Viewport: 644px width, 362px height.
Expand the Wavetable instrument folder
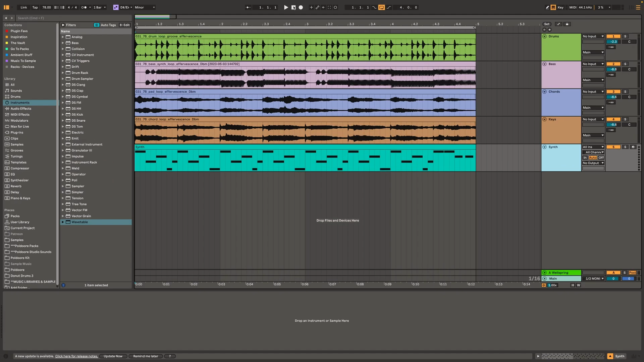point(63,222)
